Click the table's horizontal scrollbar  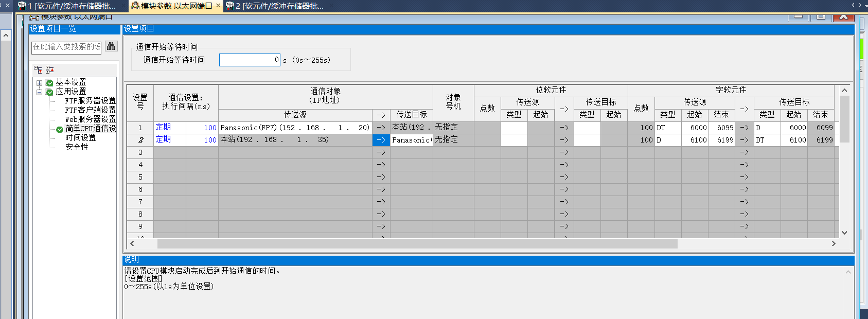click(x=417, y=244)
